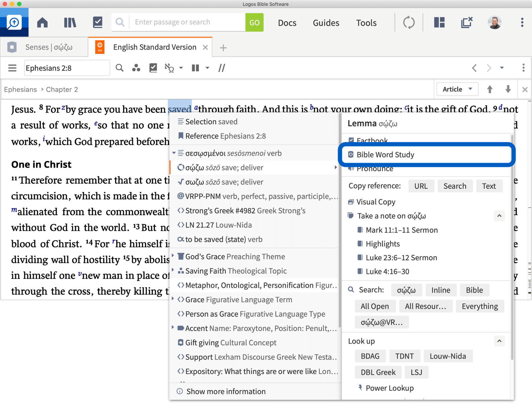Viewport: 532px width, 404px height.
Task: Search σῴζω in Bible
Action: [x=474, y=290]
